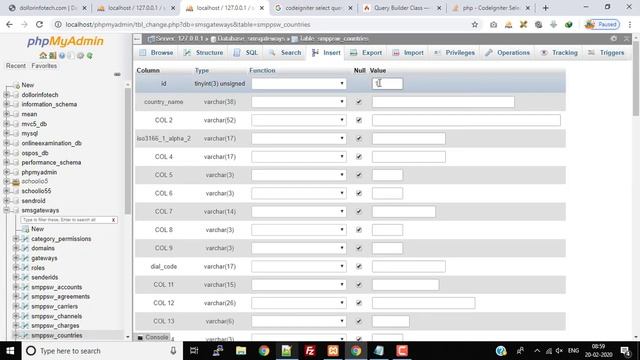The image size is (640, 360).
Task: Open Function dropdown for COL 6
Action: (299, 193)
